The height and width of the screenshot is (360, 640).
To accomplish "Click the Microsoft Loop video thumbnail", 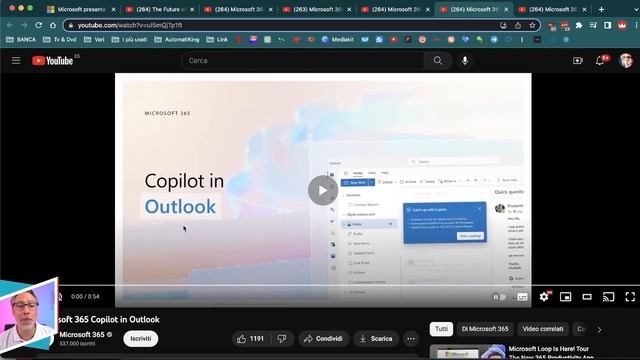I will pyautogui.click(x=467, y=352).
